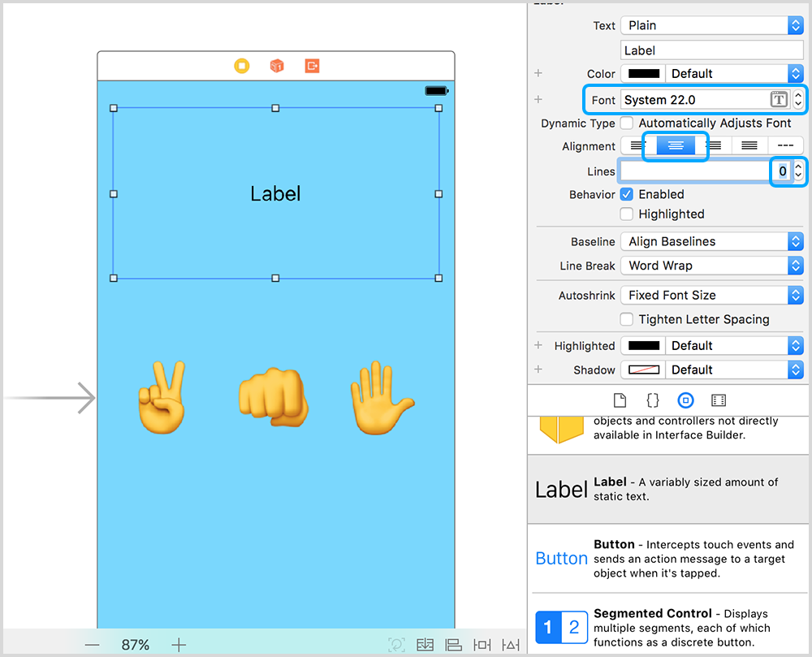
Task: Click the Exit icon in scene dock
Action: tap(312, 66)
